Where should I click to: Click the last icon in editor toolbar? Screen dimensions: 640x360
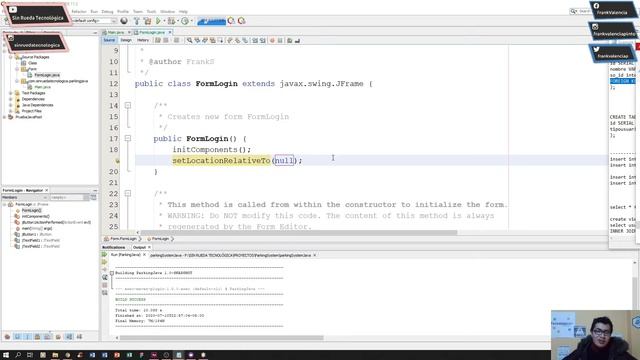pyautogui.click(x=298, y=40)
